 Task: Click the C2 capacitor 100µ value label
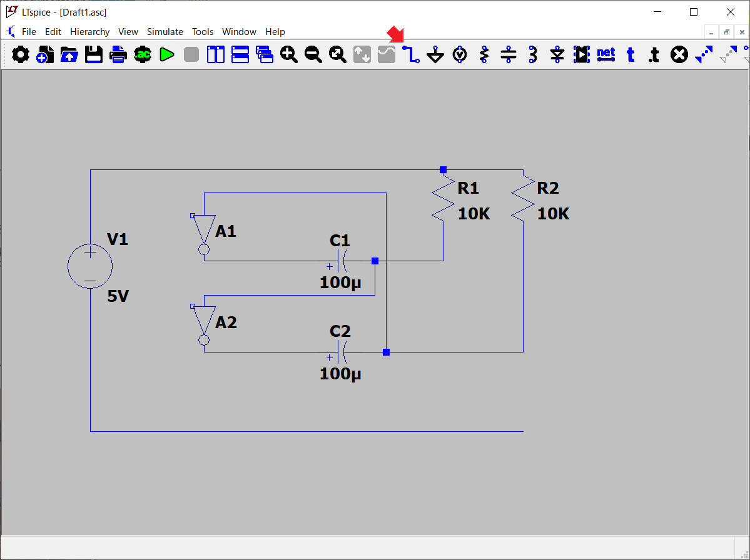[340, 374]
